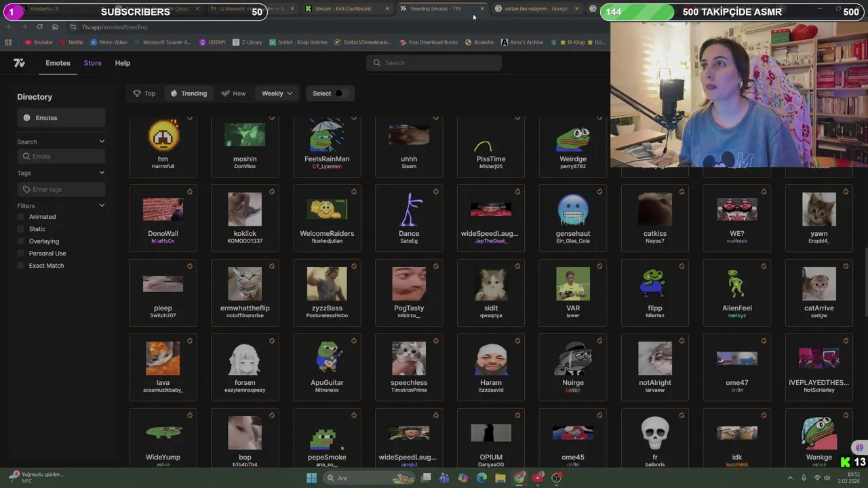Image resolution: width=868 pixels, height=488 pixels.
Task: Open the flipp emote
Action: point(655,293)
